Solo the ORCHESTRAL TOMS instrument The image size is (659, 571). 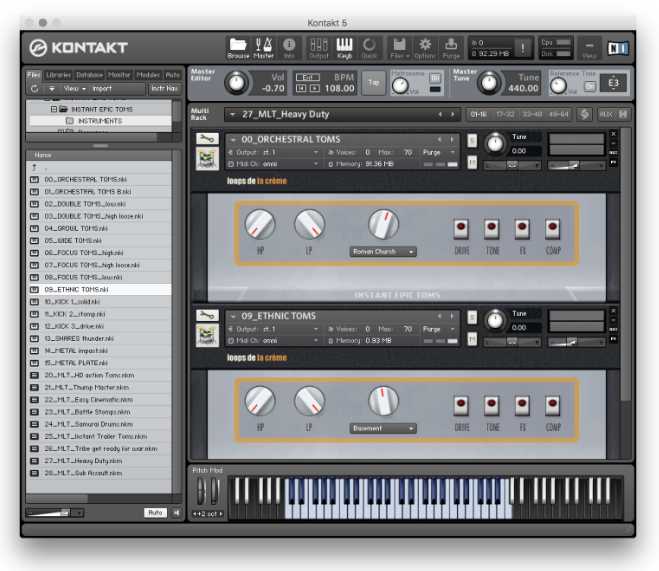click(472, 141)
